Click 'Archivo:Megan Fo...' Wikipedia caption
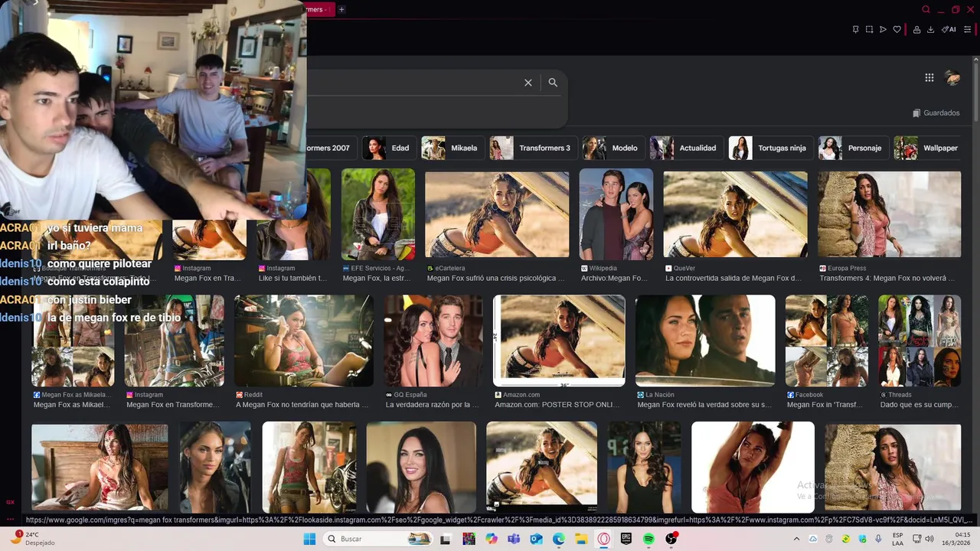 pos(614,279)
